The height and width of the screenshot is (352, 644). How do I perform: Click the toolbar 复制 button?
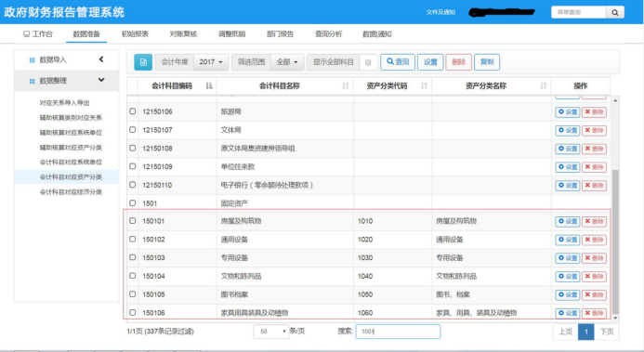pos(487,62)
